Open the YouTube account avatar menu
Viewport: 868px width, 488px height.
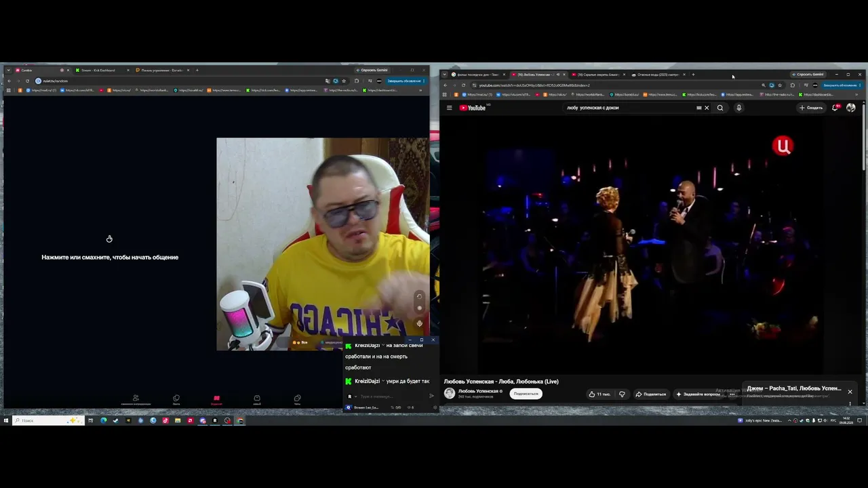(x=851, y=108)
